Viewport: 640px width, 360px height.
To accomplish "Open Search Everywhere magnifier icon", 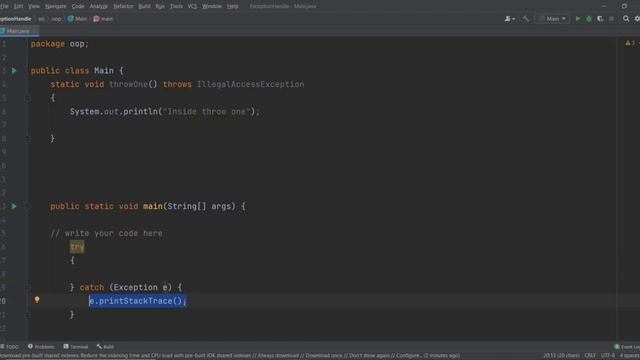I will click(626, 19).
